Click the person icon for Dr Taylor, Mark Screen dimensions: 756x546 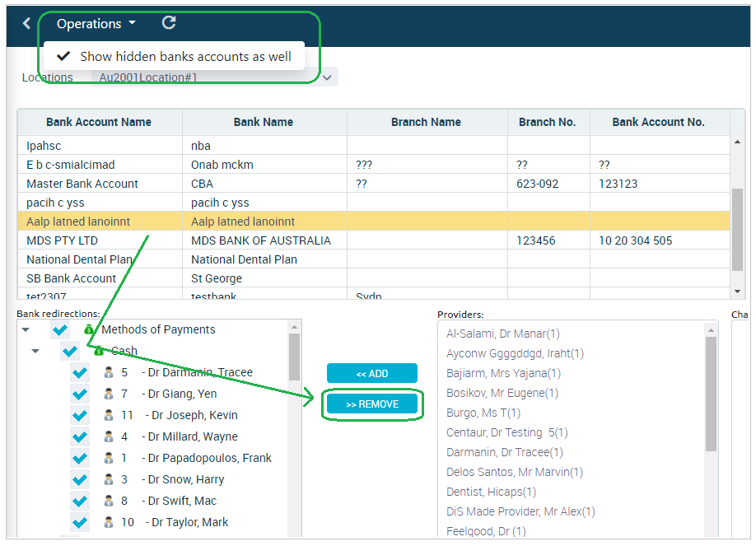pos(109,522)
